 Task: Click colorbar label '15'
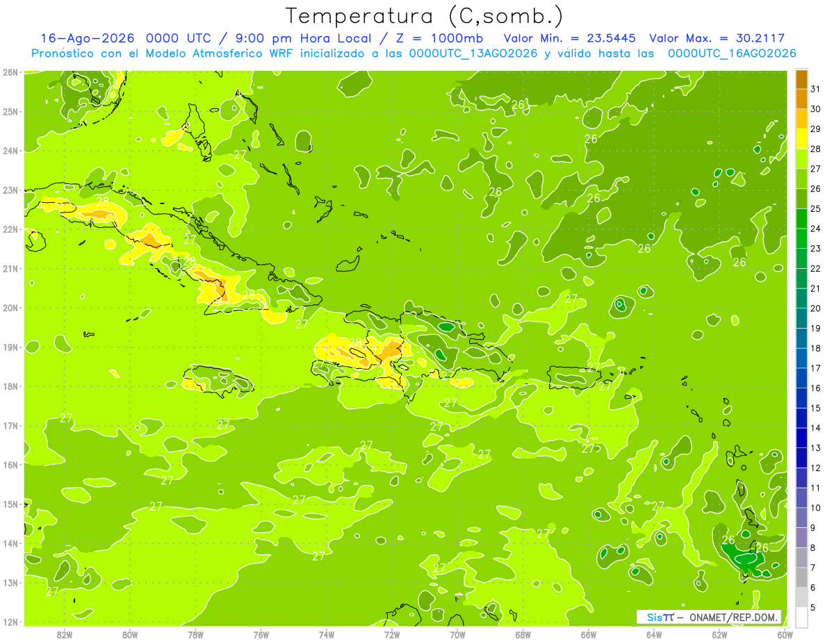[x=816, y=408]
